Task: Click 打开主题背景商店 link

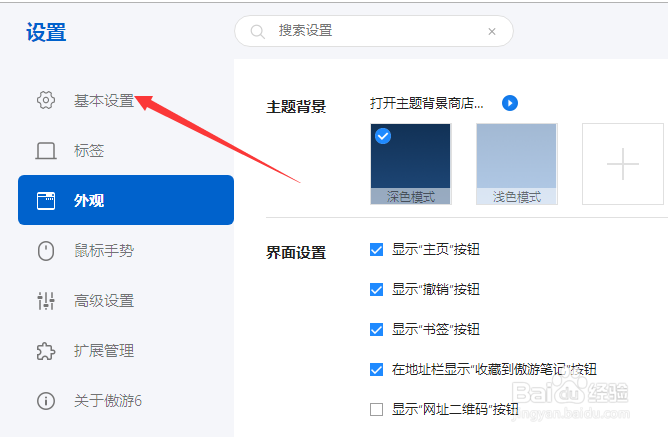Action: click(x=427, y=103)
